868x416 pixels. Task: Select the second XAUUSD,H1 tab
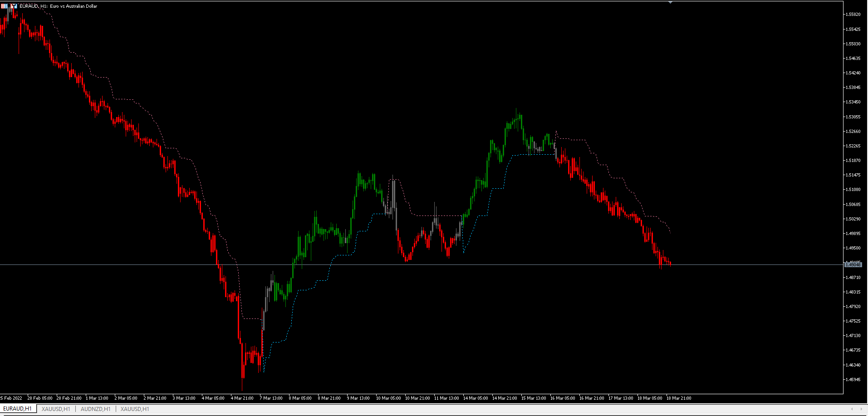pos(134,409)
